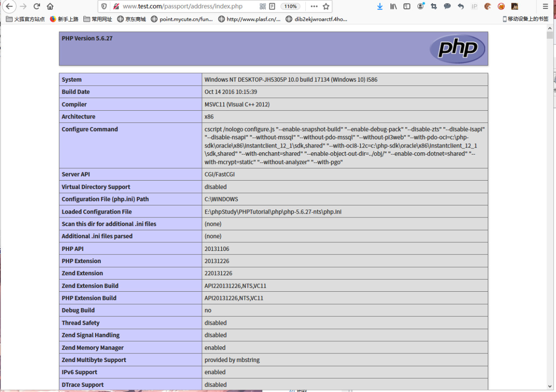Reload the current page
This screenshot has height=392, width=556.
coord(37,7)
